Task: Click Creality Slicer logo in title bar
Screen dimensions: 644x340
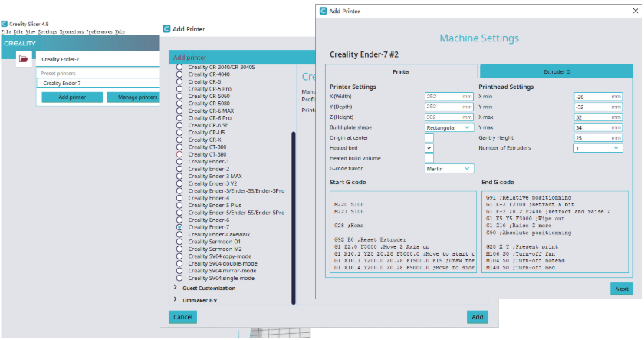Action: (5, 24)
